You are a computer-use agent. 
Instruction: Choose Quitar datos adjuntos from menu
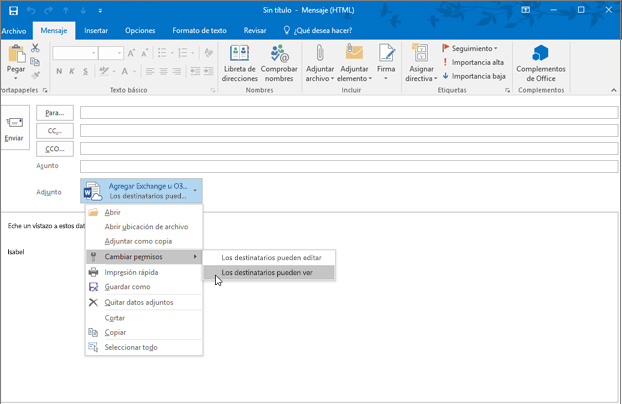[138, 302]
